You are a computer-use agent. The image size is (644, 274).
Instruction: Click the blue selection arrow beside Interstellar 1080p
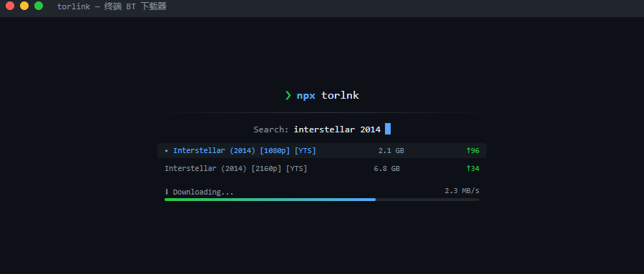167,151
